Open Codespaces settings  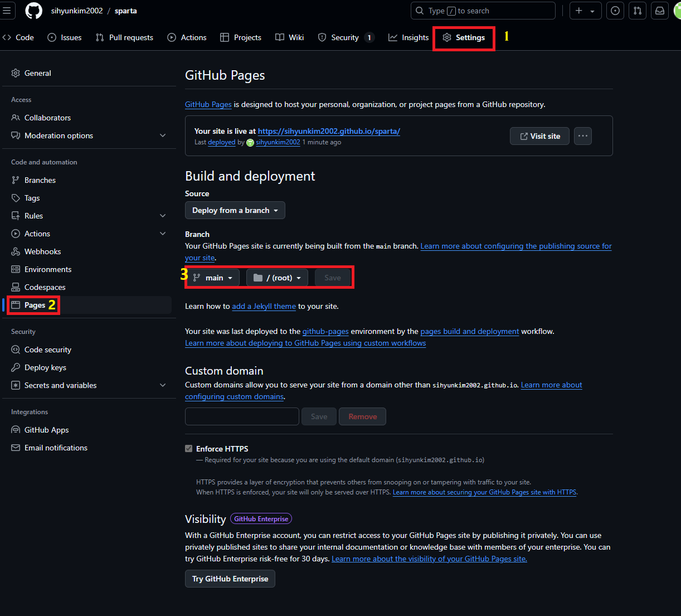pos(89,287)
